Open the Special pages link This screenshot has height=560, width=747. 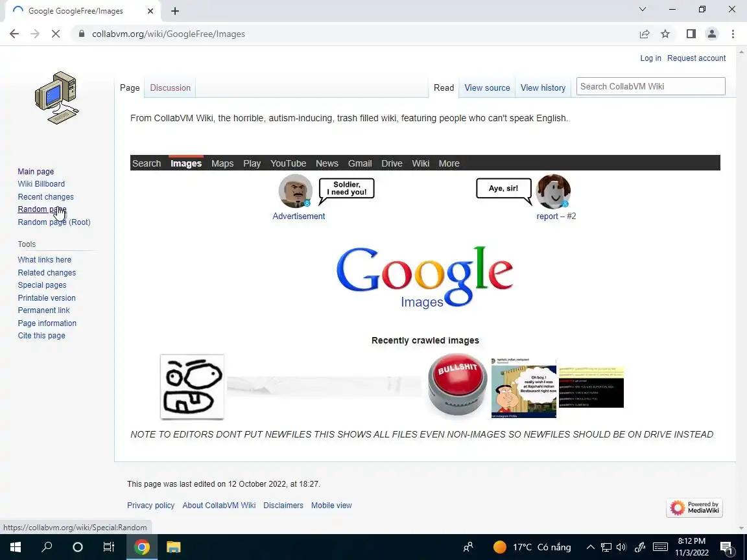point(42,285)
